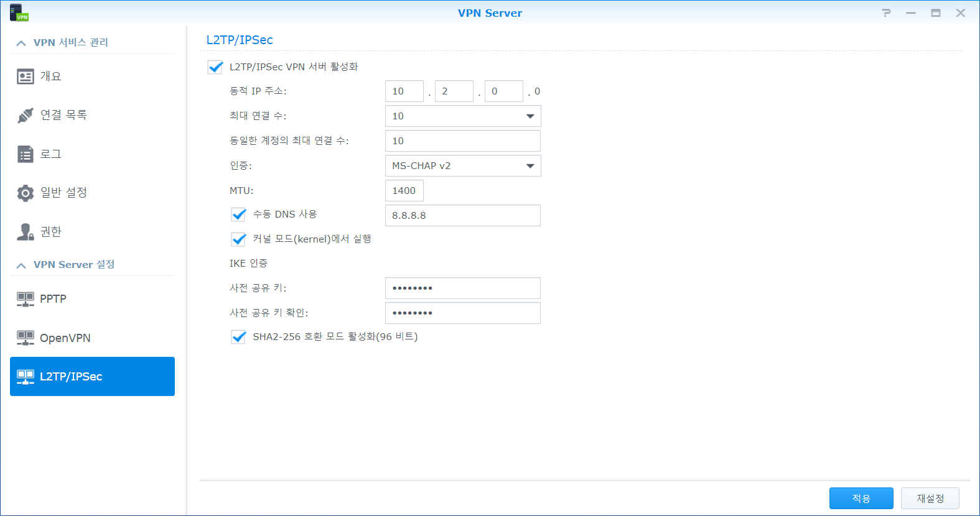Toggle SHA2-256 compatibility mode checkbox
This screenshot has height=516, width=980.
click(x=238, y=337)
